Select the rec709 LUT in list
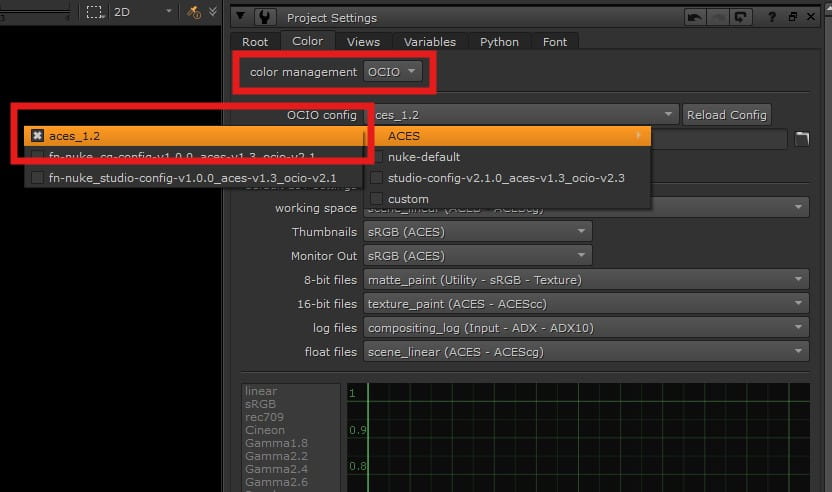This screenshot has width=832, height=492. click(x=264, y=417)
